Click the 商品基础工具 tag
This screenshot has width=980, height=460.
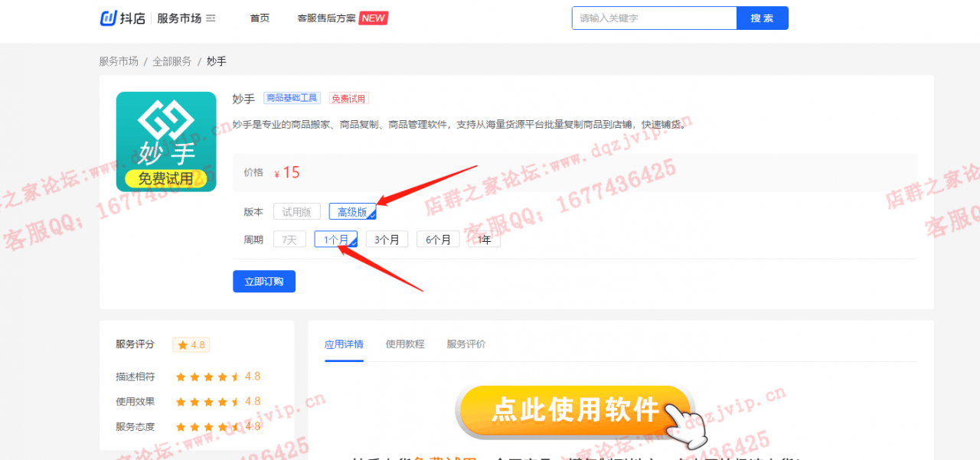(292, 98)
